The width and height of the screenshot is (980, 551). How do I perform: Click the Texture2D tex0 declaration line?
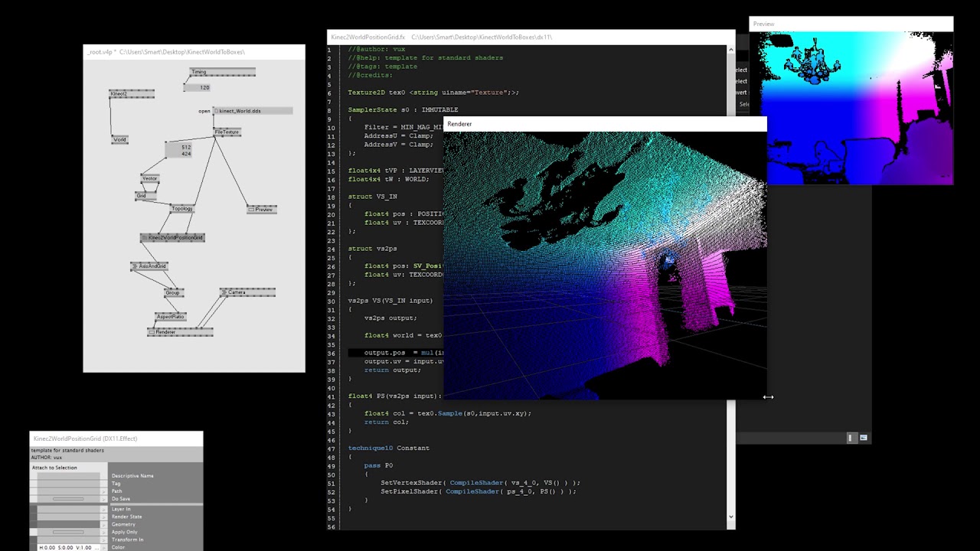[433, 93]
